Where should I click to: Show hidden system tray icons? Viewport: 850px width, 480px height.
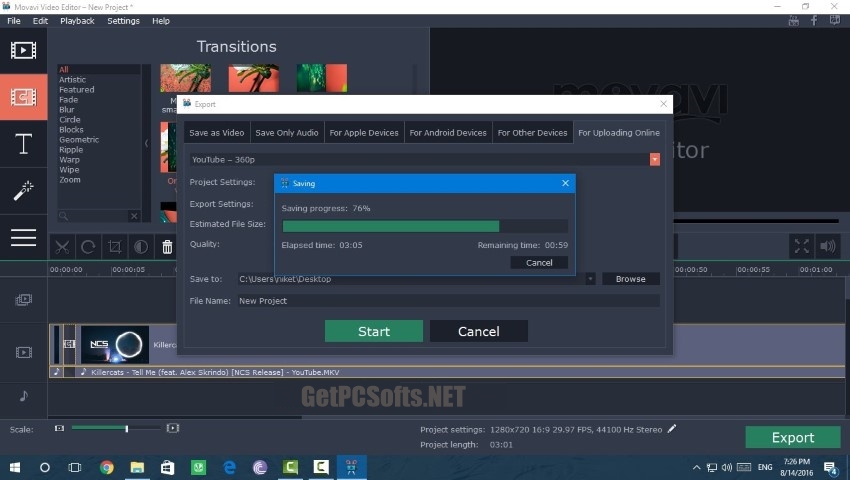[x=697, y=468]
